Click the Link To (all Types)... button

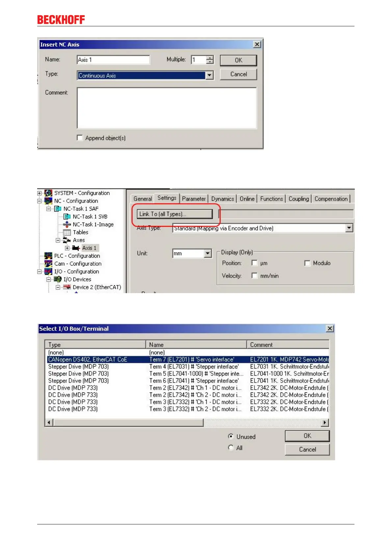pyautogui.click(x=175, y=214)
